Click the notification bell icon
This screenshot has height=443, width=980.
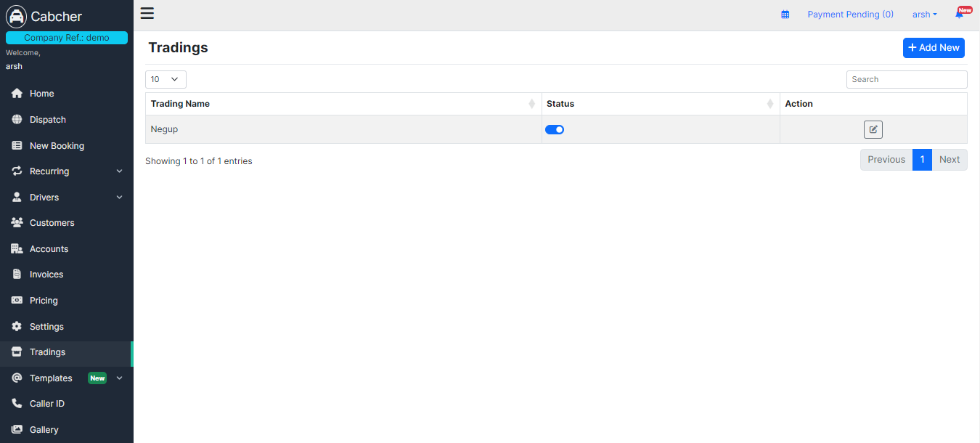pos(959,15)
